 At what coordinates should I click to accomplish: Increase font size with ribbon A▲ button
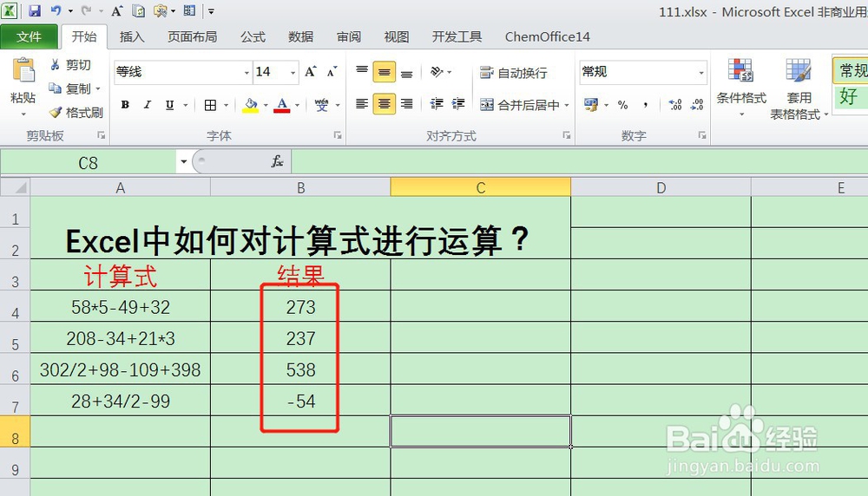(311, 71)
